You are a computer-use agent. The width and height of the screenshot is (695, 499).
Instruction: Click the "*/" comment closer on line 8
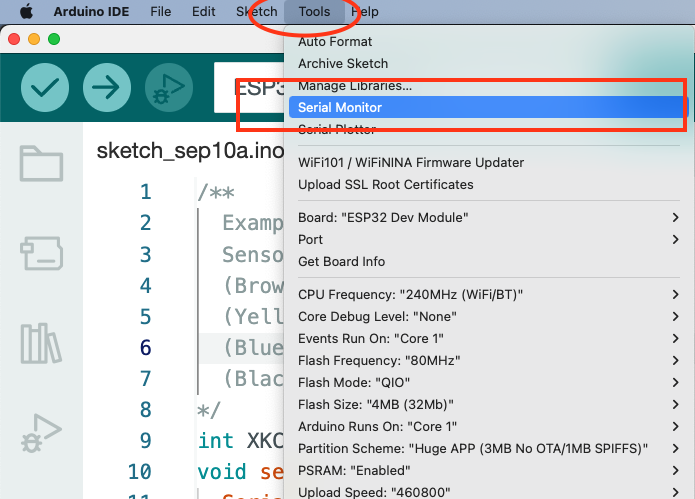click(x=209, y=410)
